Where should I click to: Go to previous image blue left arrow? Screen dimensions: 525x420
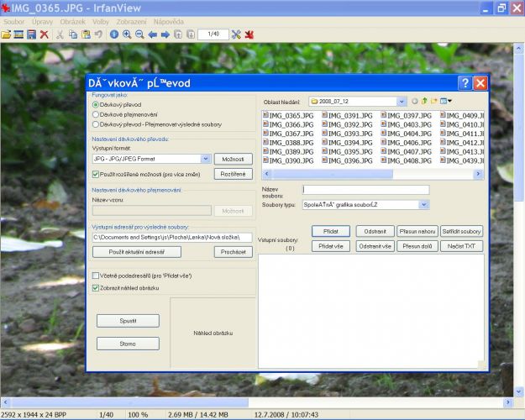(x=153, y=34)
